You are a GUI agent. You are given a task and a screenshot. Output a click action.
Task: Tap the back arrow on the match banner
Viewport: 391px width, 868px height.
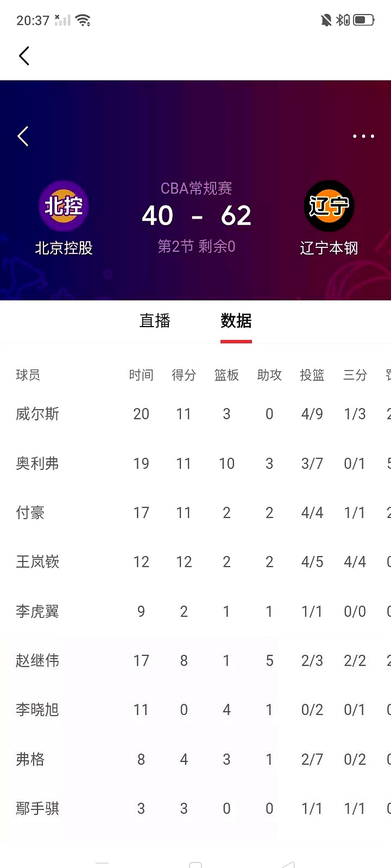click(x=23, y=136)
